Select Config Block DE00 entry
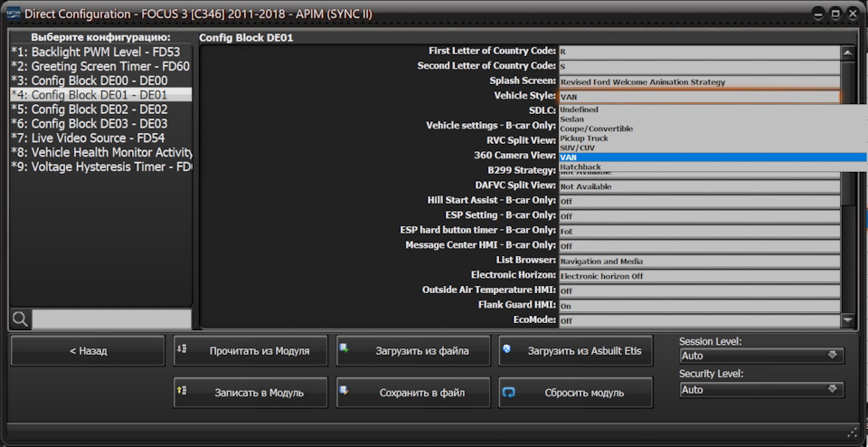The height and width of the screenshot is (447, 868). pyautogui.click(x=101, y=81)
